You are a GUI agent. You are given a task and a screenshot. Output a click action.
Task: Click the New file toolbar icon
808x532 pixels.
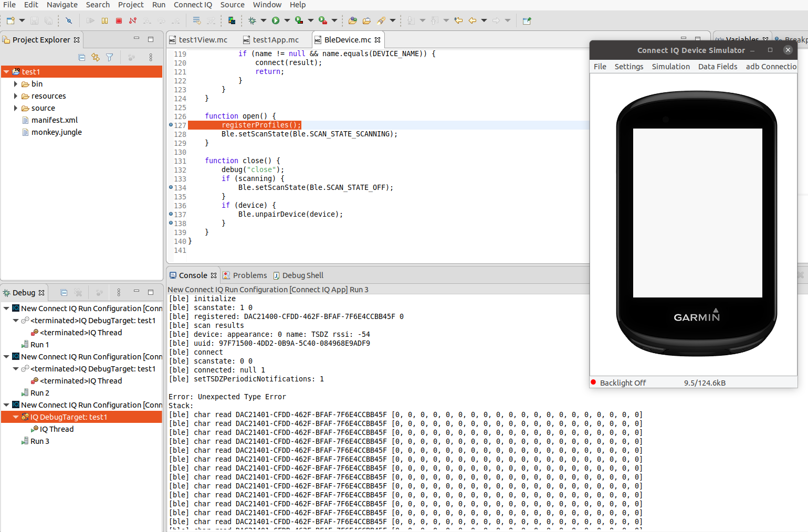[x=11, y=20]
